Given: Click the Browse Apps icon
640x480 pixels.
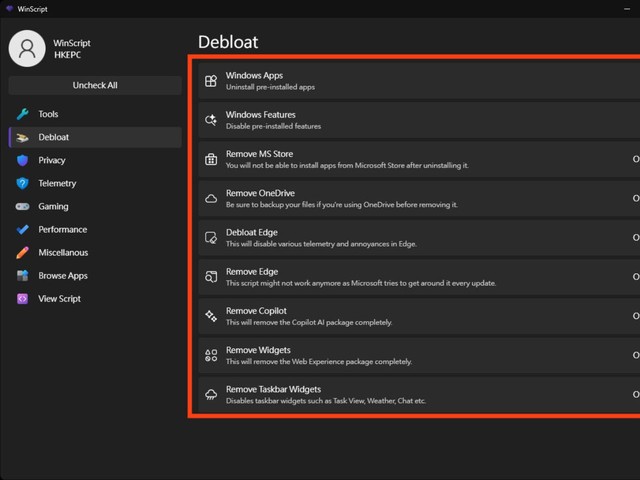Looking at the screenshot, I should tap(22, 276).
